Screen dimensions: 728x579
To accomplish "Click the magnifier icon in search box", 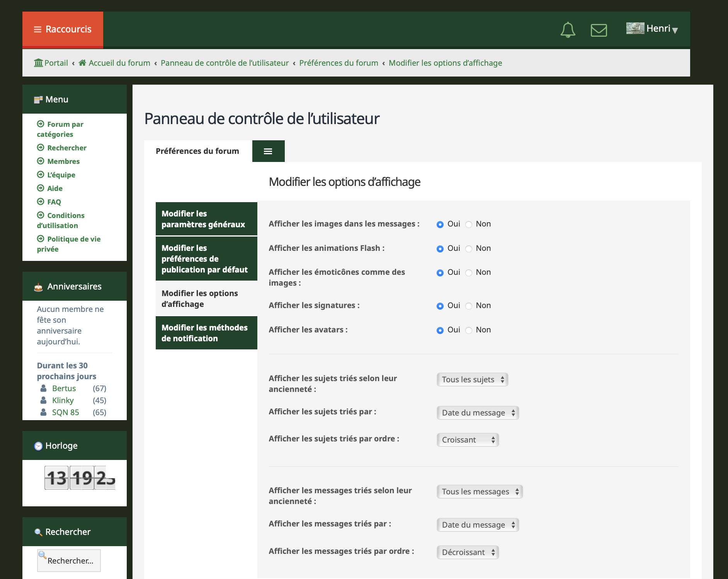I will click(x=43, y=555).
